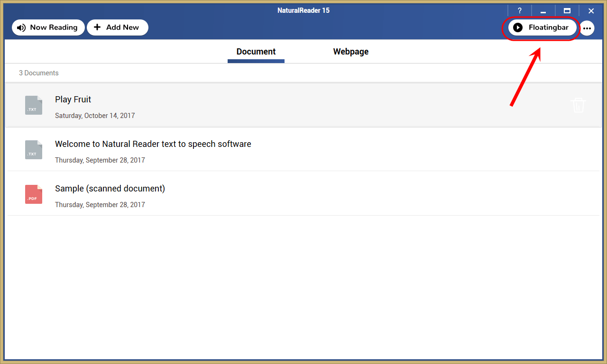Switch to the Document tab
The height and width of the screenshot is (364, 607).
(256, 52)
